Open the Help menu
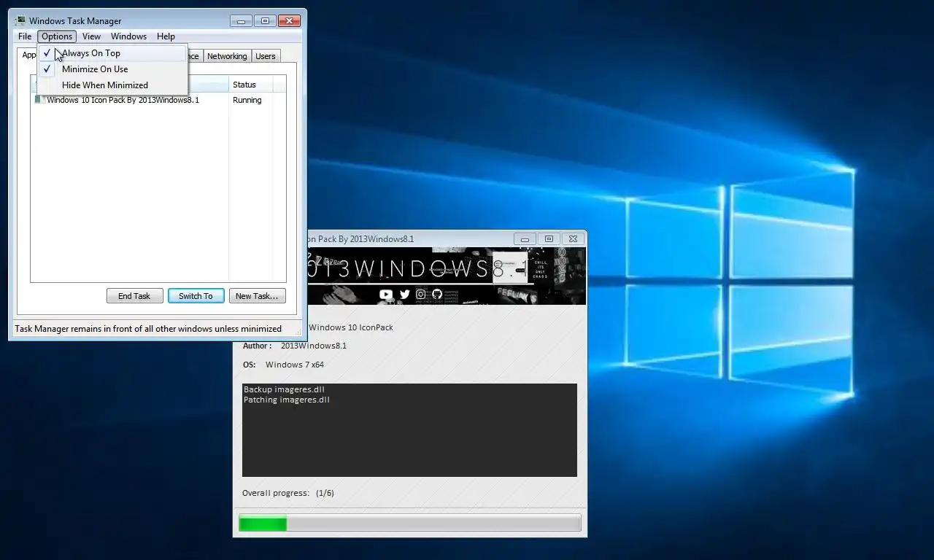Screen dimensions: 934x560 pyautogui.click(x=166, y=36)
